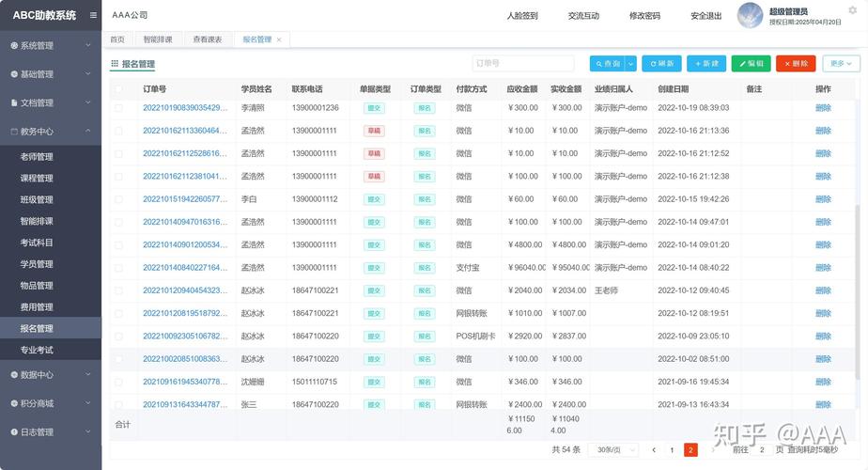Click 人脸签到 in top navigation

tap(522, 16)
